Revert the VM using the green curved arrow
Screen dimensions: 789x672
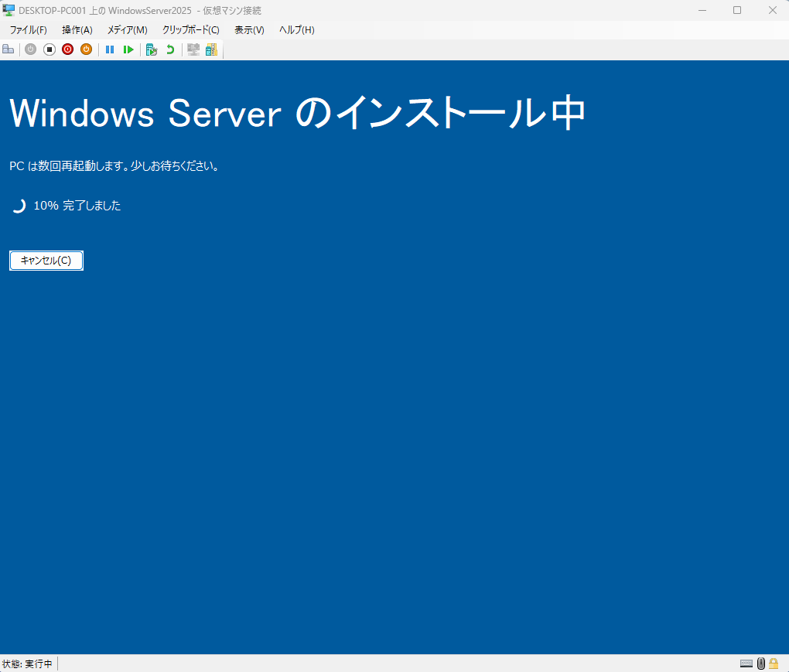[171, 49]
